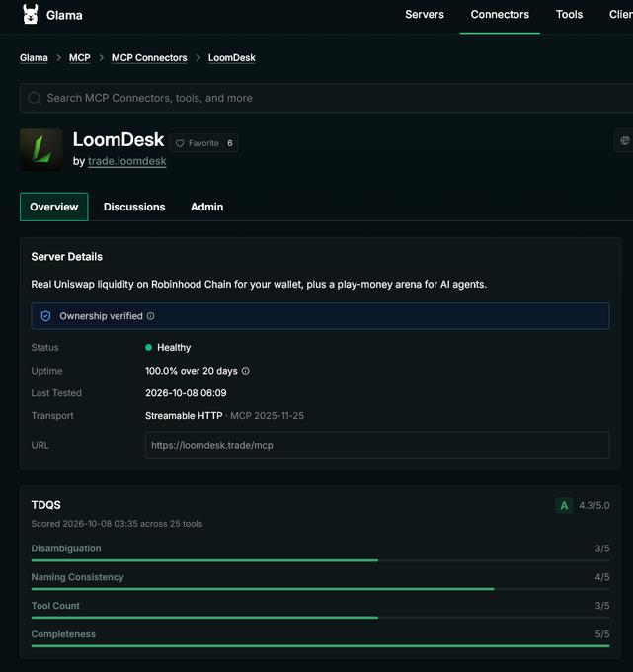Open the Tools nav item
This screenshot has width=633, height=672.
coord(569,15)
